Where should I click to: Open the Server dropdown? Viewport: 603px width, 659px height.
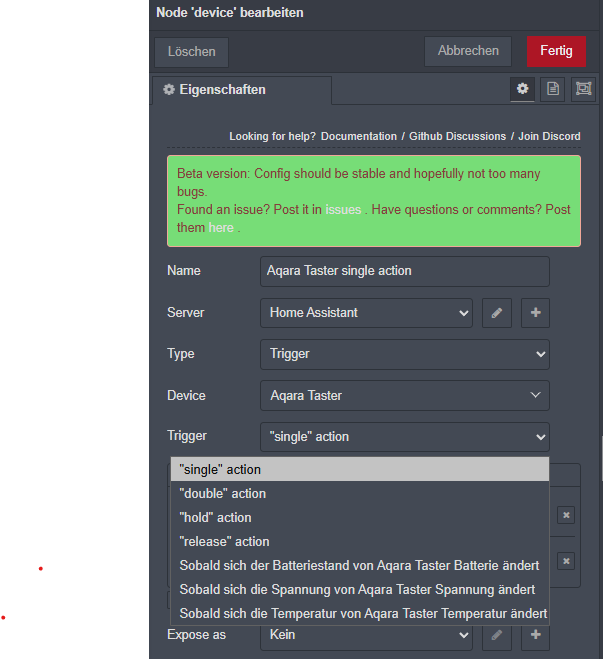click(365, 313)
